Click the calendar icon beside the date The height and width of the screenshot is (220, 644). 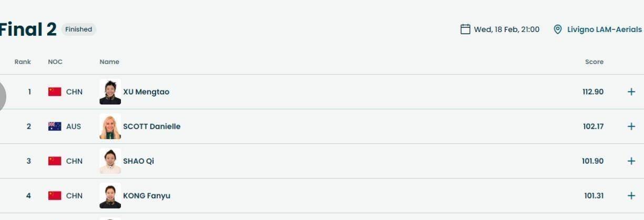tap(465, 29)
